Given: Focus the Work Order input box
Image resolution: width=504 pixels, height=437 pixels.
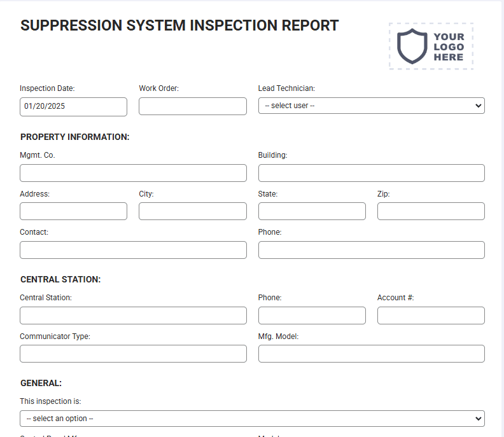Looking at the screenshot, I should coord(193,106).
